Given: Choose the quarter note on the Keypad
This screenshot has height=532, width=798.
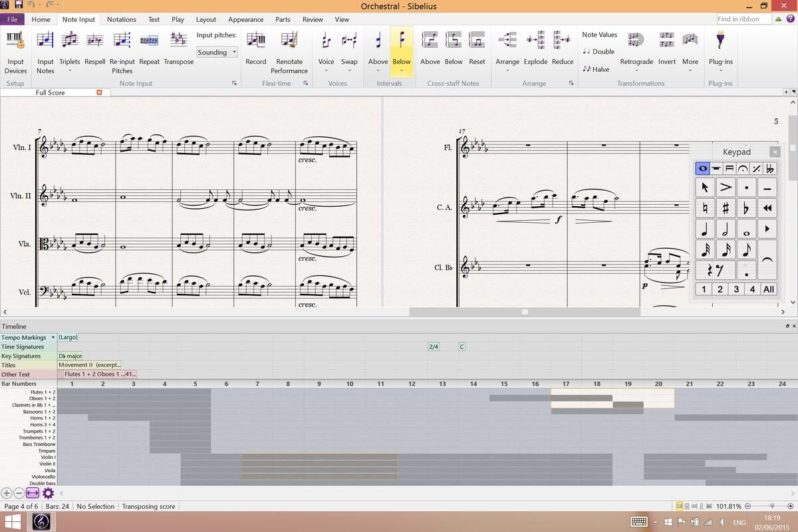Looking at the screenshot, I should (704, 229).
